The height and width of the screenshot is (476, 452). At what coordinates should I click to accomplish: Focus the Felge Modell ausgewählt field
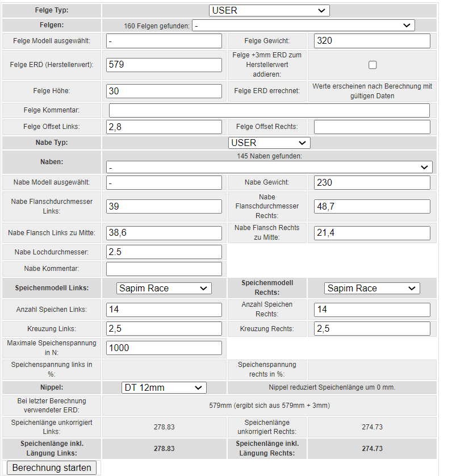[x=164, y=41]
